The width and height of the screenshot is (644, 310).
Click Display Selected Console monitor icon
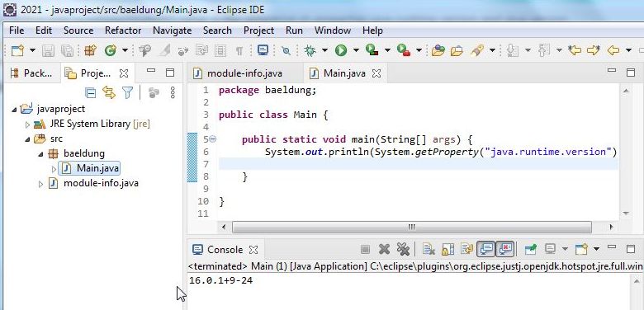pyautogui.click(x=551, y=249)
